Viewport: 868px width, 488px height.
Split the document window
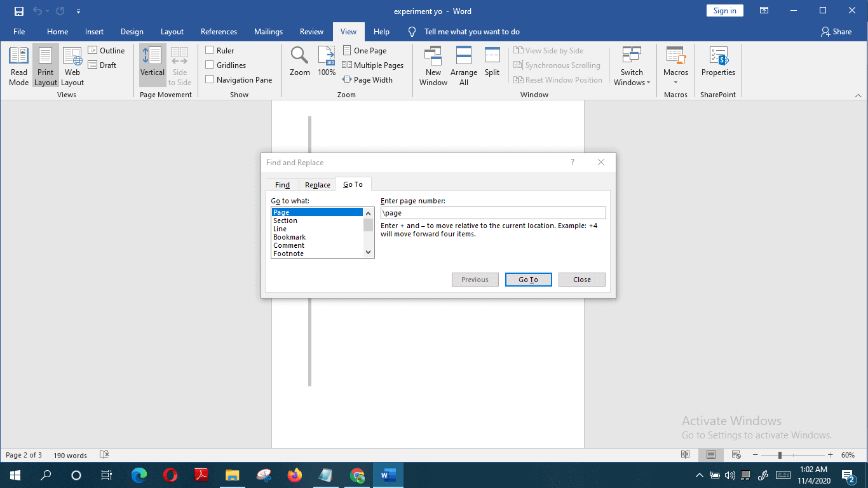pyautogui.click(x=492, y=62)
